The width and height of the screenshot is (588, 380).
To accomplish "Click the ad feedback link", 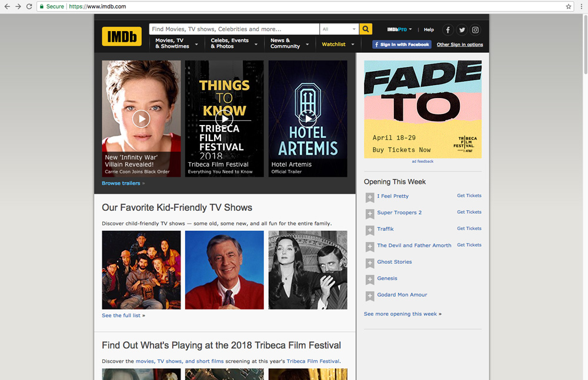I will tap(423, 162).
